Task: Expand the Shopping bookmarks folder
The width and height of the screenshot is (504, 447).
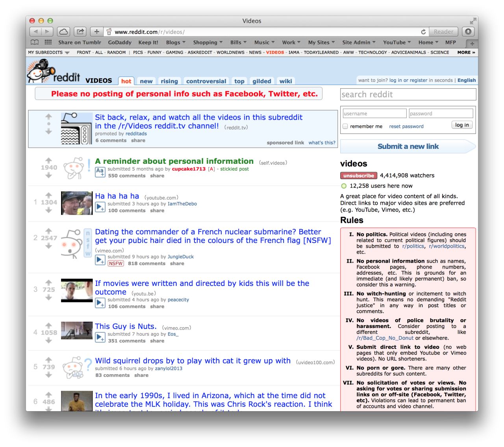Action: point(208,43)
